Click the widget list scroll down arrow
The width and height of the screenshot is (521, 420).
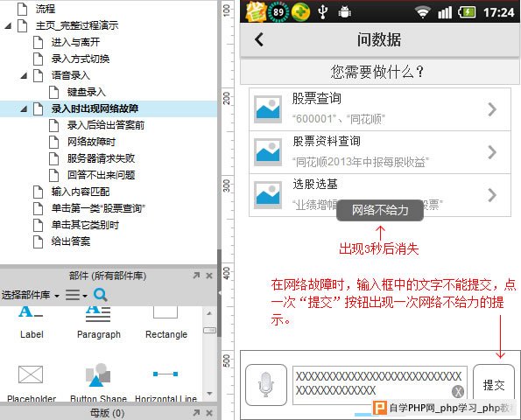(209, 394)
